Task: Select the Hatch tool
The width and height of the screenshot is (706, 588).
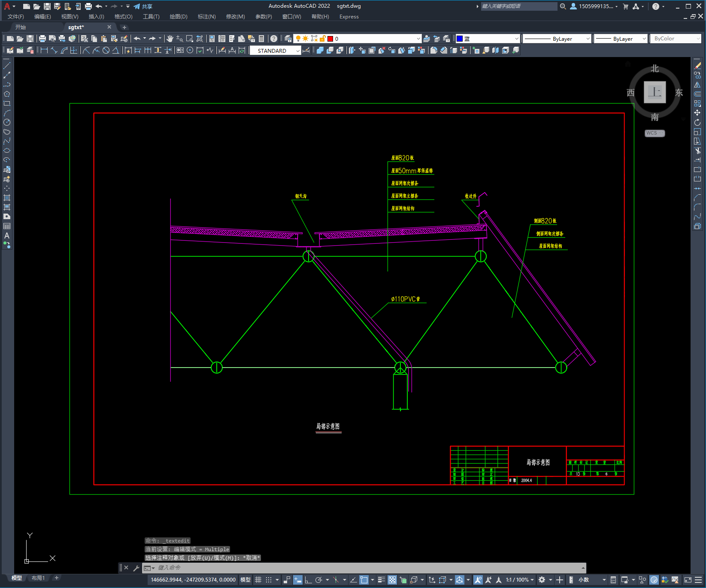Action: [7, 198]
